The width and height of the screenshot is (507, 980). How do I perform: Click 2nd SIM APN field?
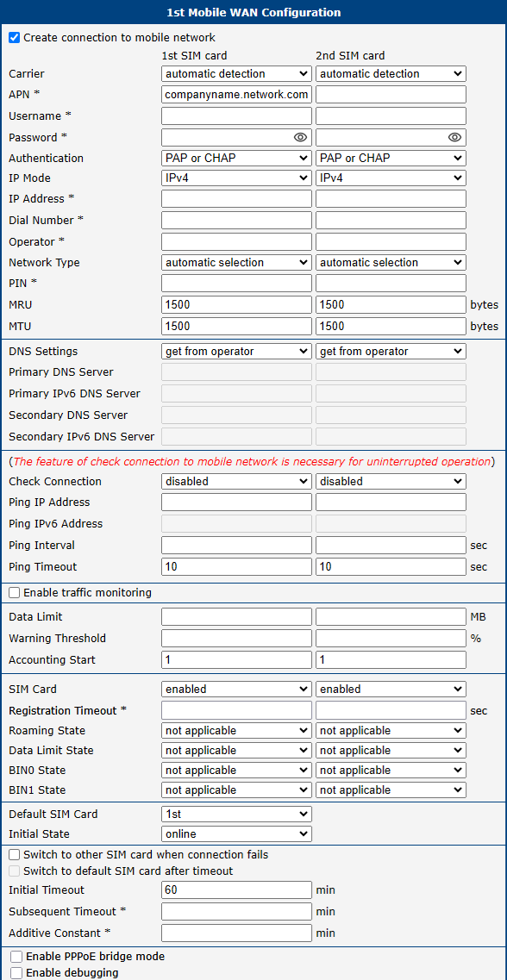[x=391, y=94]
